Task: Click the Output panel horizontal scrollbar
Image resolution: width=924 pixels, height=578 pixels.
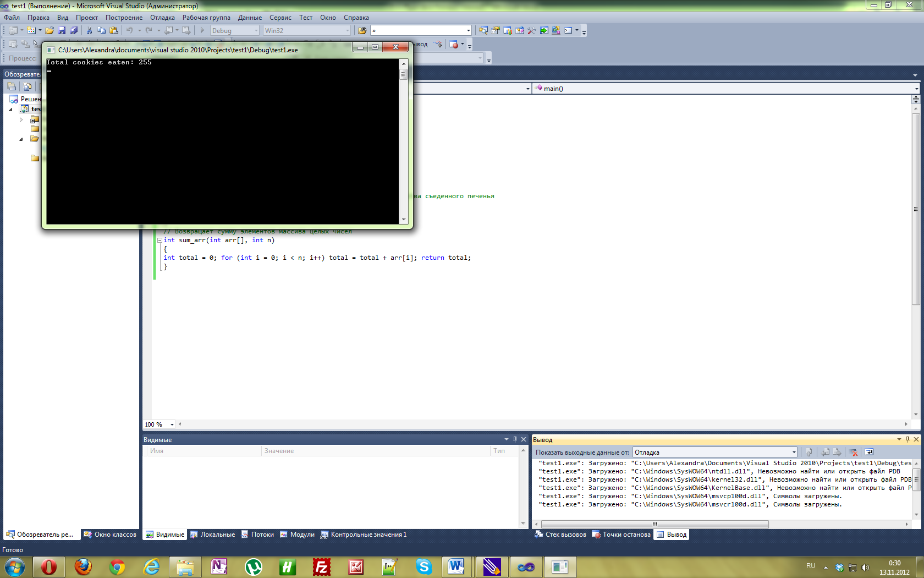Action: coord(721,524)
